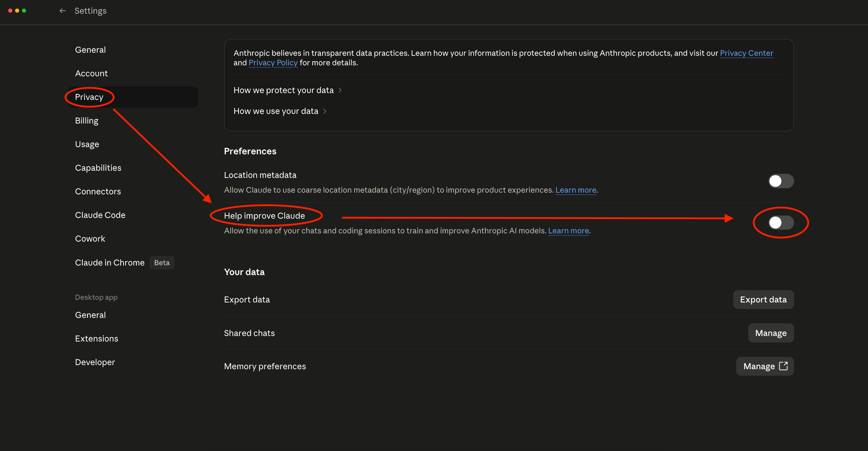Click Learn more for Help improve Claude
The image size is (868, 451).
568,231
